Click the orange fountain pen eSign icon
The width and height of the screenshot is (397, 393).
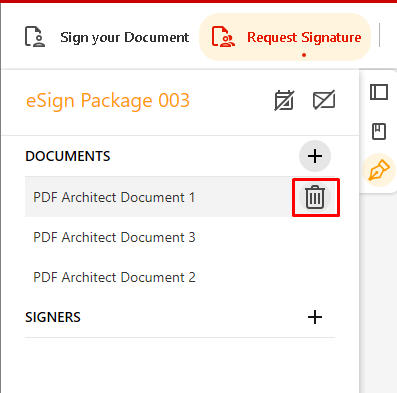[x=379, y=170]
